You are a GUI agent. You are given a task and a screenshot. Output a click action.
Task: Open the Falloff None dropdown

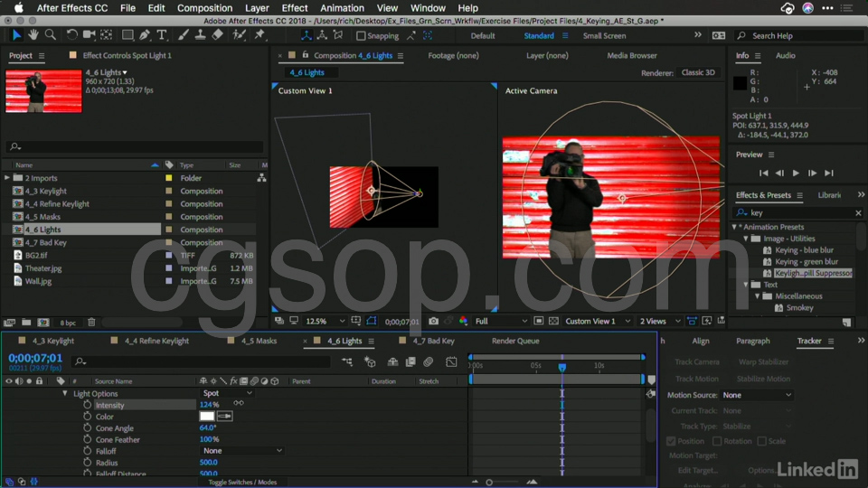click(242, 451)
